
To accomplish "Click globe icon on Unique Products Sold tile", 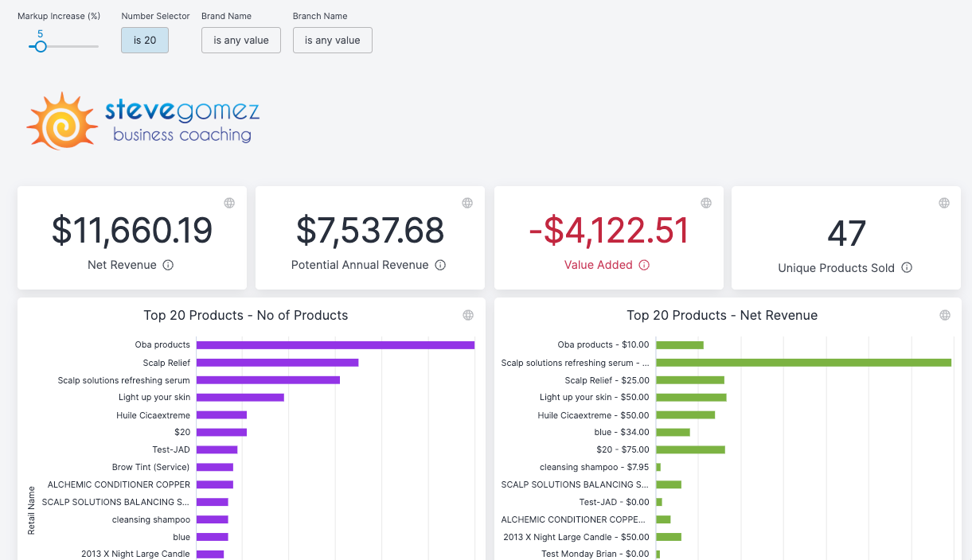I will (944, 203).
